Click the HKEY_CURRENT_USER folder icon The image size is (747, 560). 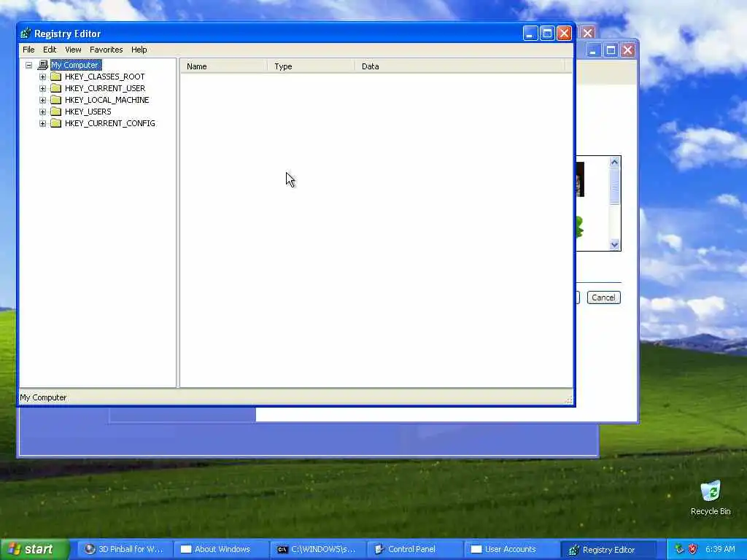coord(56,88)
